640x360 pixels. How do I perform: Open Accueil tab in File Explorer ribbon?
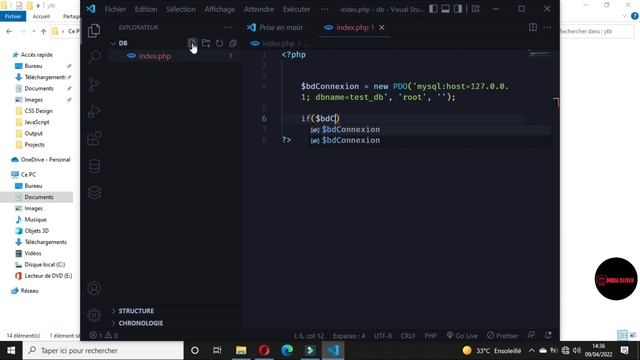41,16
